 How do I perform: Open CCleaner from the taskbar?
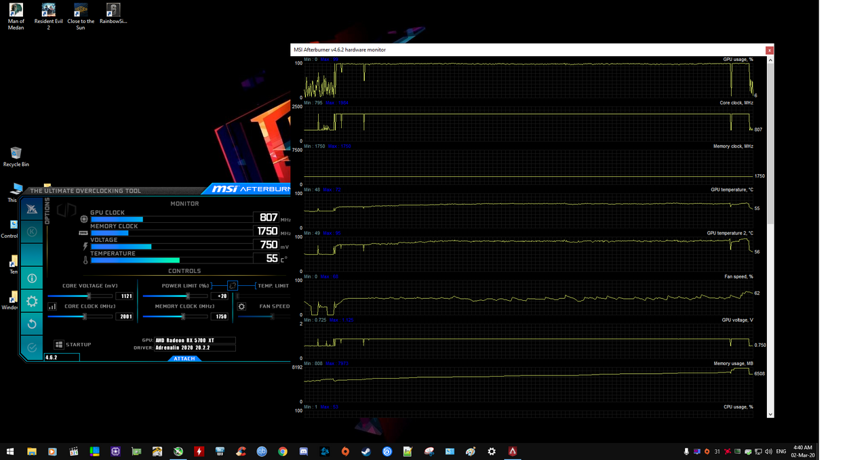tap(241, 451)
